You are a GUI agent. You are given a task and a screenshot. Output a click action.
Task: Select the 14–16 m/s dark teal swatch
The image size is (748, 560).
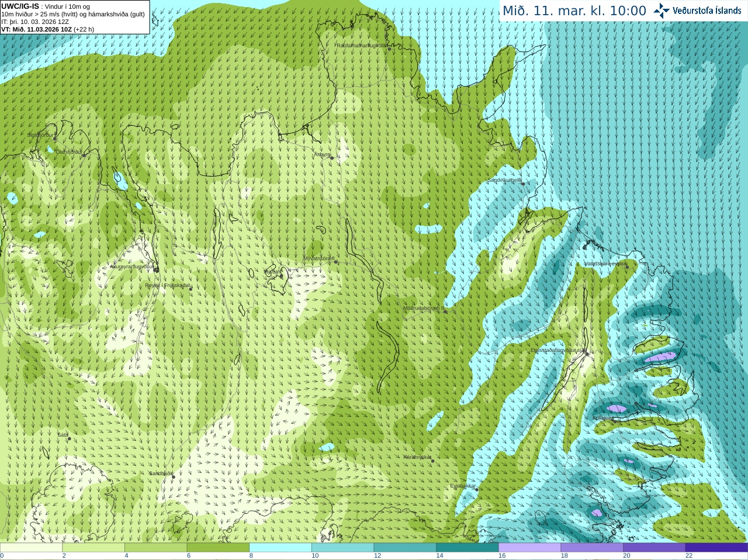[x=467, y=548]
